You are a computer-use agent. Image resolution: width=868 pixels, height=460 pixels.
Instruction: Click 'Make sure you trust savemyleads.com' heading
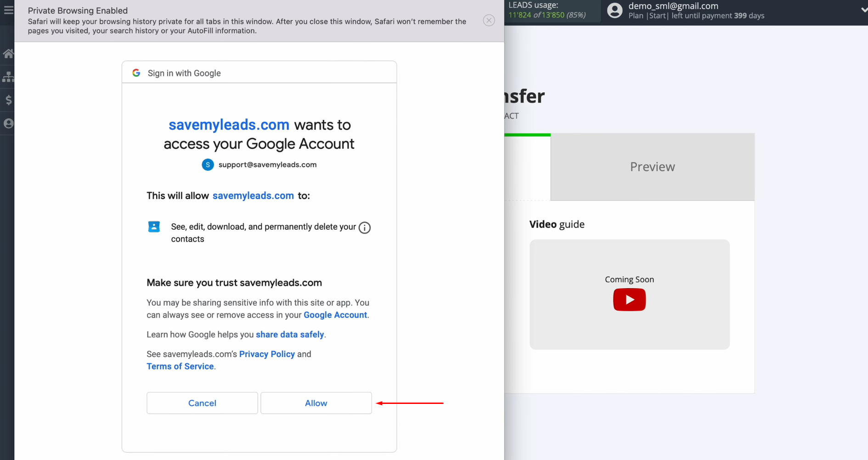[x=234, y=283]
